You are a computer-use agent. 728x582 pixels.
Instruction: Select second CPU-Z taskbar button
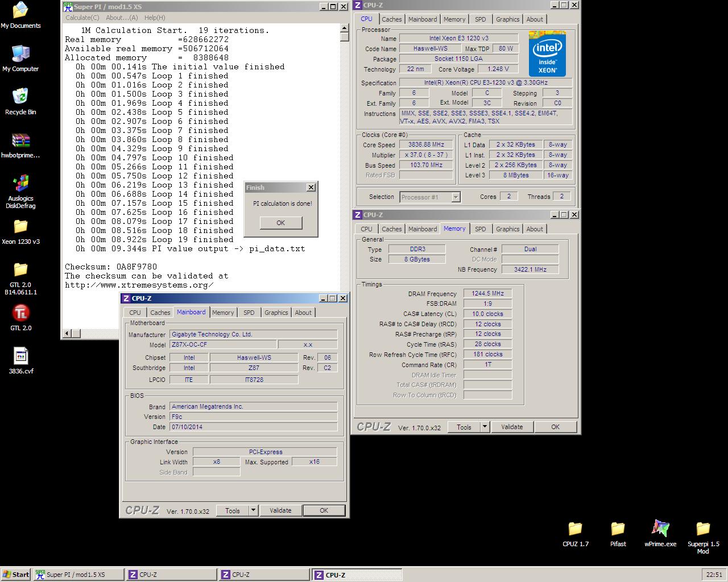point(265,575)
